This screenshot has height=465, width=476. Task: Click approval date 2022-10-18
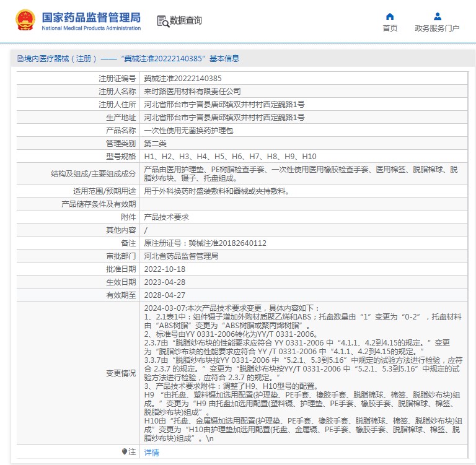pos(164,269)
